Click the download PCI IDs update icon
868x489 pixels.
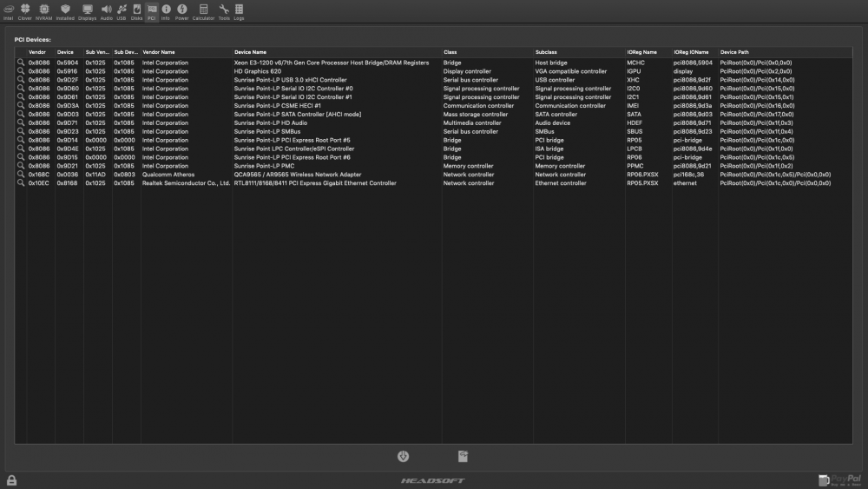point(403,456)
